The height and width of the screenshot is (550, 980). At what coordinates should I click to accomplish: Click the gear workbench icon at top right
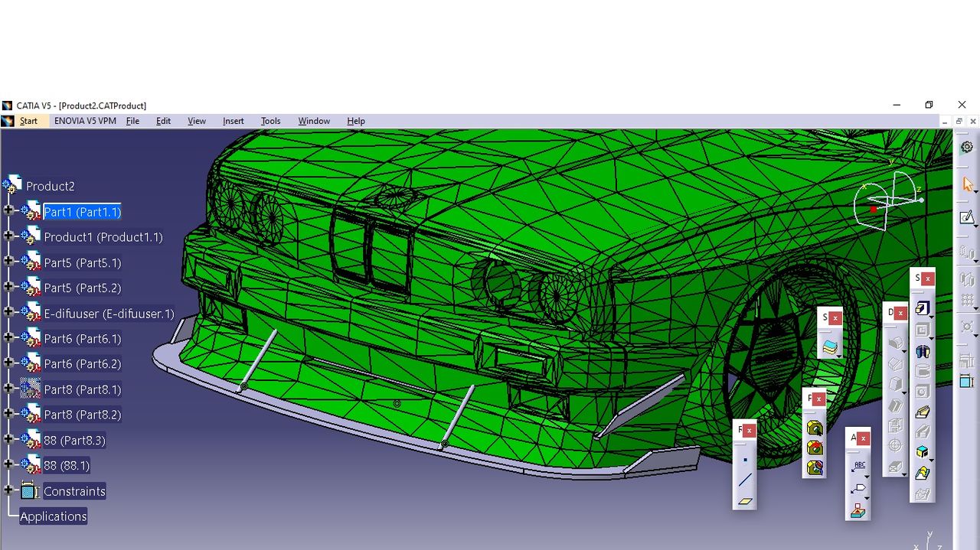(967, 147)
